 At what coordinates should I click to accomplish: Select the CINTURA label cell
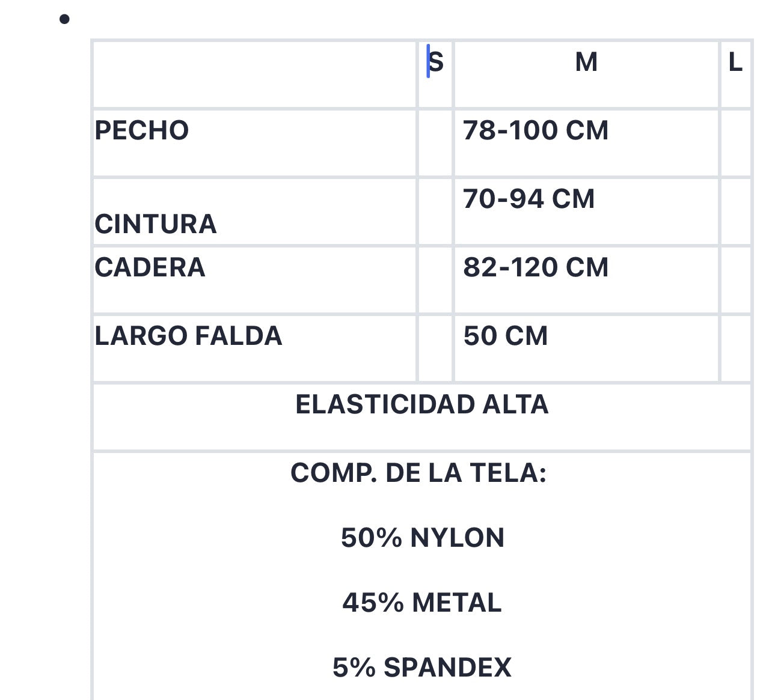[x=254, y=212]
